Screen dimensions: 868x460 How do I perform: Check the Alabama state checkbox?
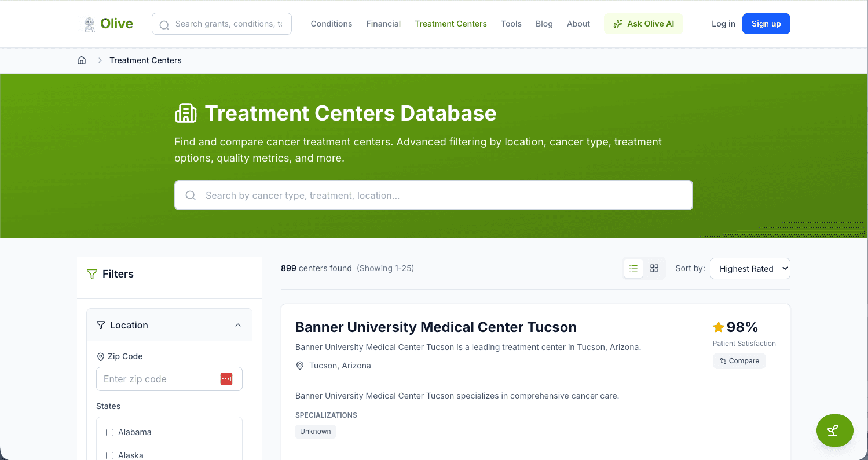tap(110, 432)
